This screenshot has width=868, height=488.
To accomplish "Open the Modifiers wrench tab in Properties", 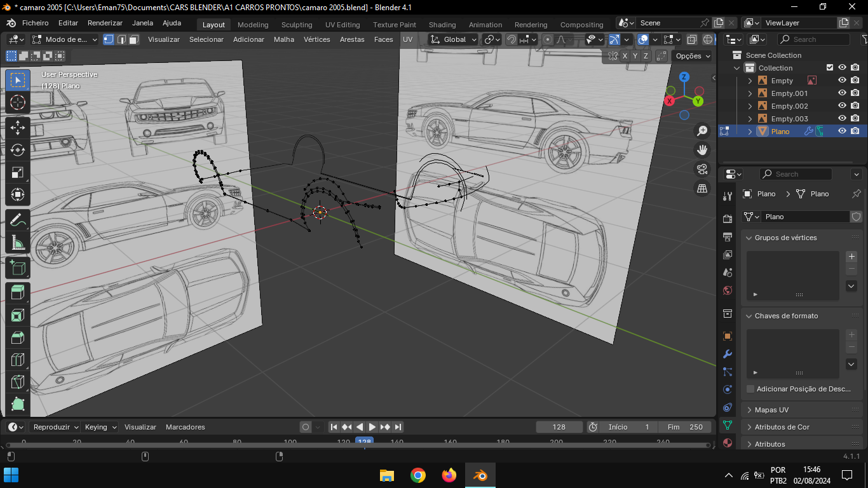I will click(728, 354).
